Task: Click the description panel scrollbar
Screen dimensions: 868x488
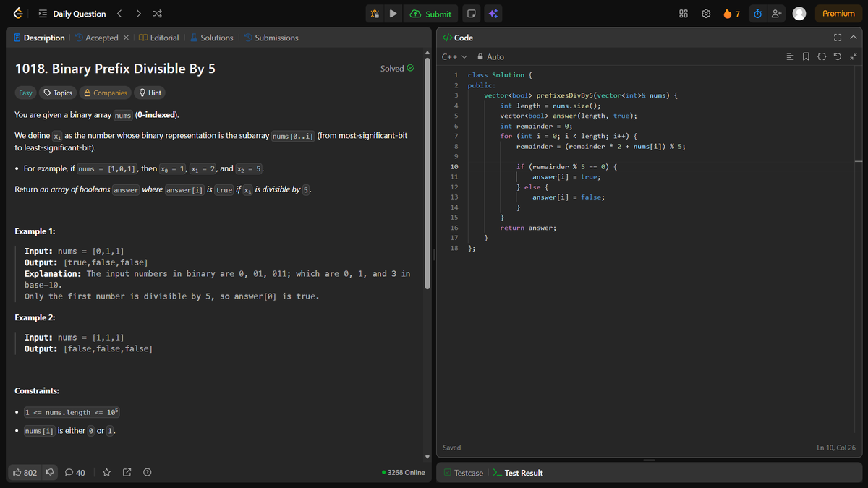Action: pyautogui.click(x=427, y=174)
